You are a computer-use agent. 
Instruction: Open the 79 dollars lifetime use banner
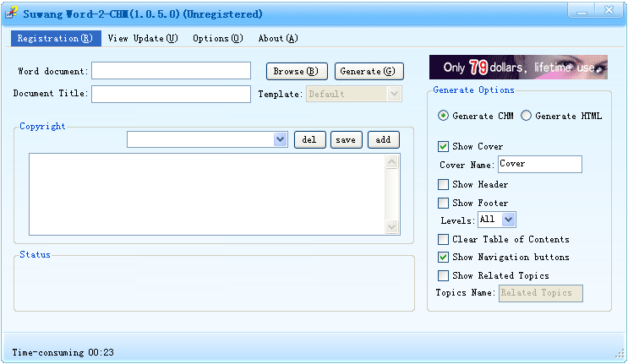coord(518,68)
